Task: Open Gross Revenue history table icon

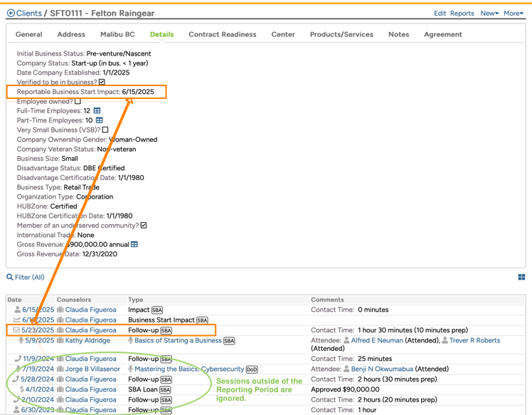Action: [x=134, y=244]
